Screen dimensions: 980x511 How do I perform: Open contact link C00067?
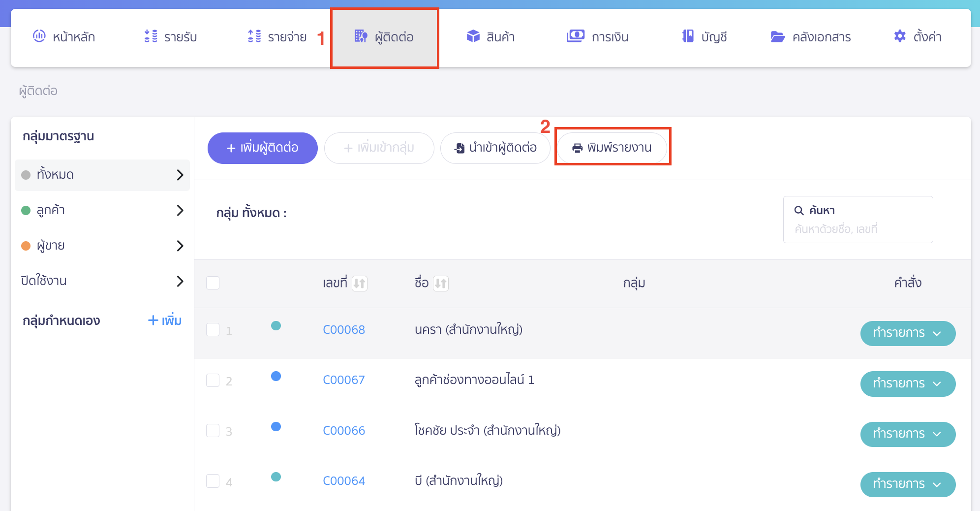pyautogui.click(x=343, y=380)
